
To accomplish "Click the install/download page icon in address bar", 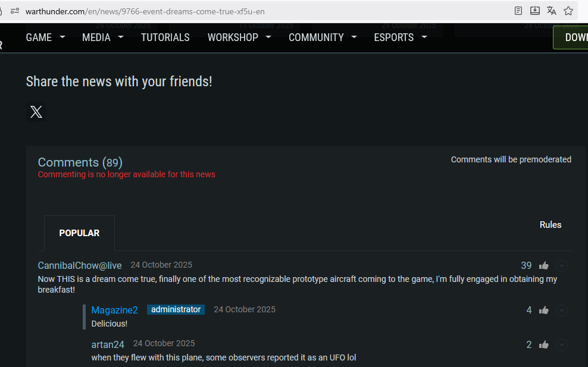I will 535,11.
